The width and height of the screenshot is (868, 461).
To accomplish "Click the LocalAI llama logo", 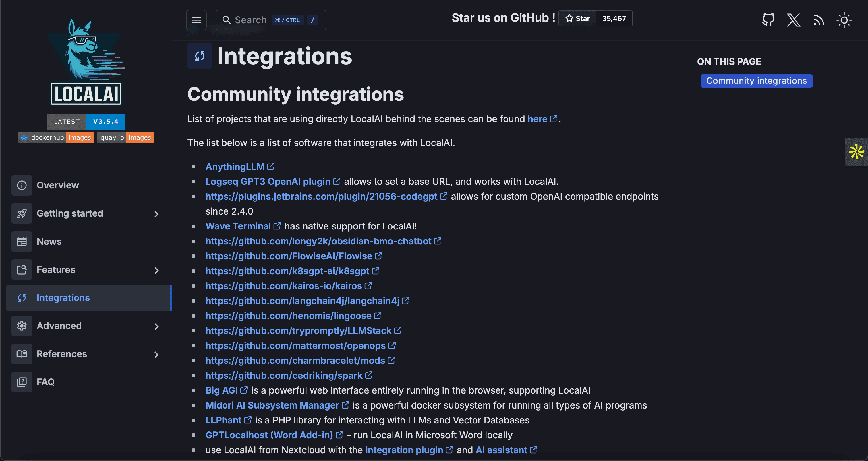I will pos(86,61).
